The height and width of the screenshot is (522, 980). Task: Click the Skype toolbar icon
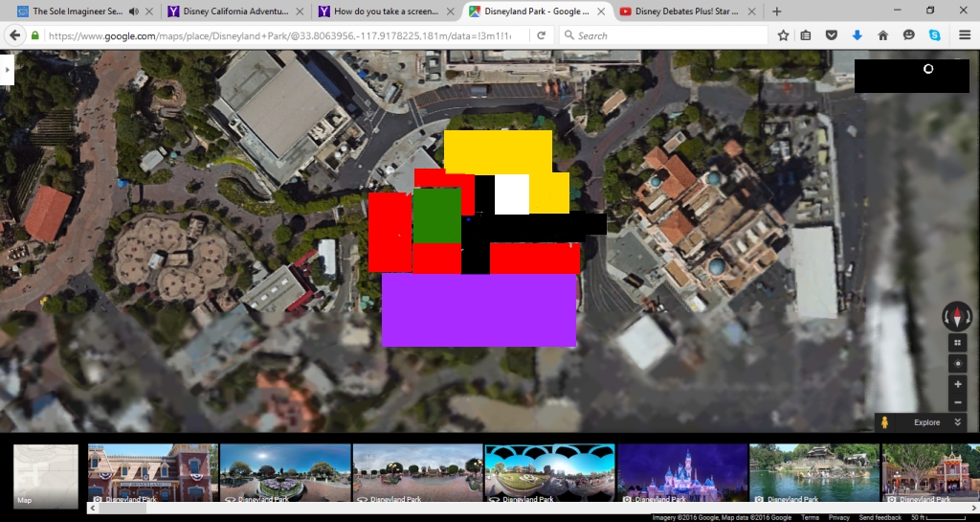(x=934, y=35)
